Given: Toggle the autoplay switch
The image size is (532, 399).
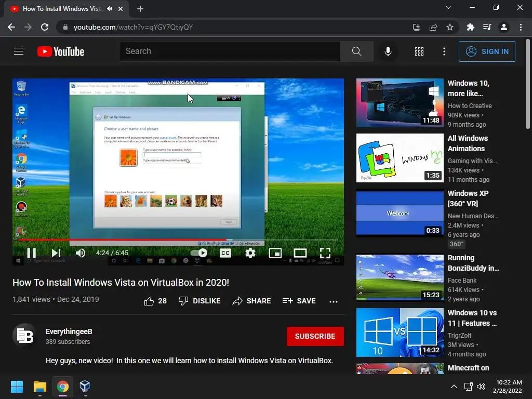Looking at the screenshot, I should [199, 253].
